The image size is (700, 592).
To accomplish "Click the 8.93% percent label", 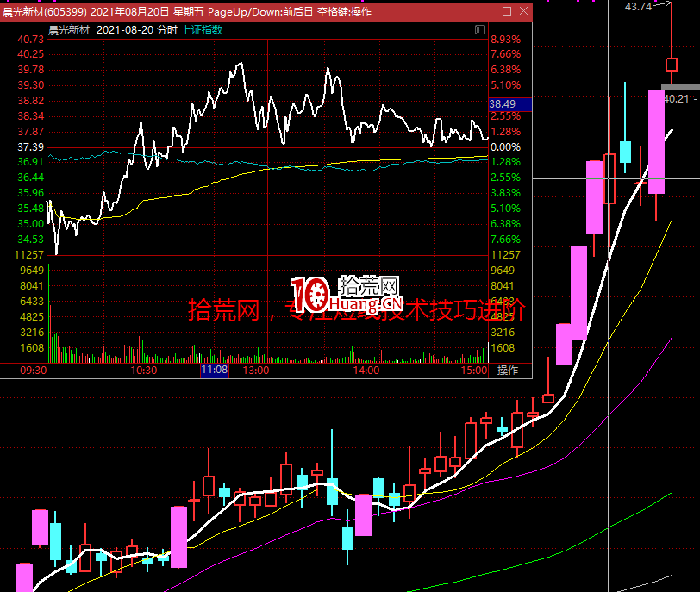I will 506,40.
